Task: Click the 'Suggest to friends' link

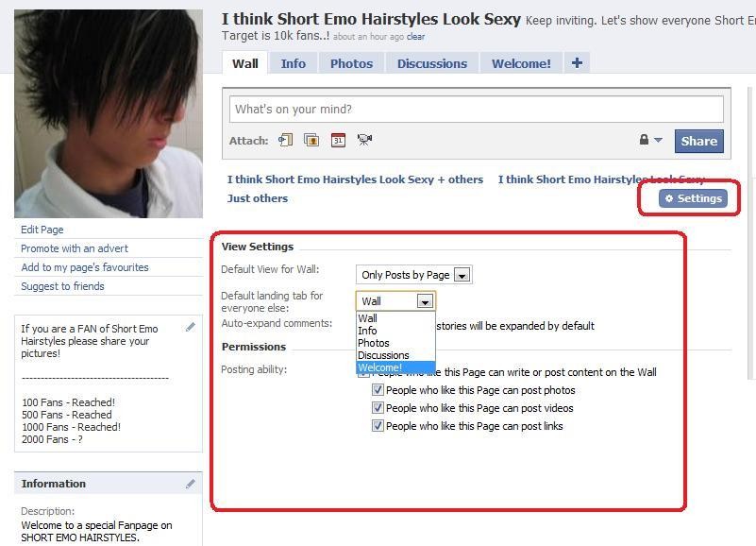Action: [63, 286]
